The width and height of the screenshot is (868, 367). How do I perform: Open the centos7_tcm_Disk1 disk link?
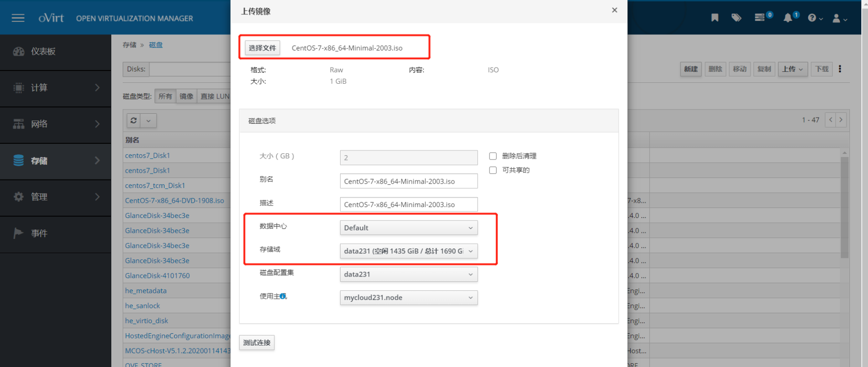point(155,186)
